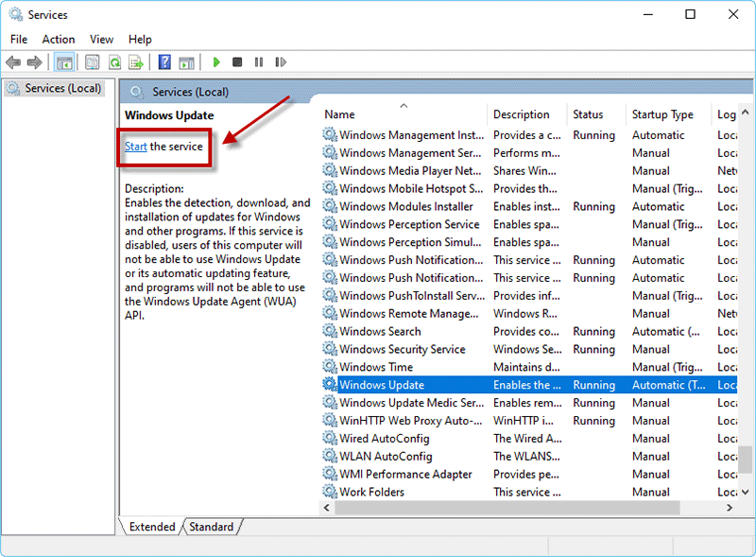Select the Windows Mobile Hotspot S... service

pos(529,188)
